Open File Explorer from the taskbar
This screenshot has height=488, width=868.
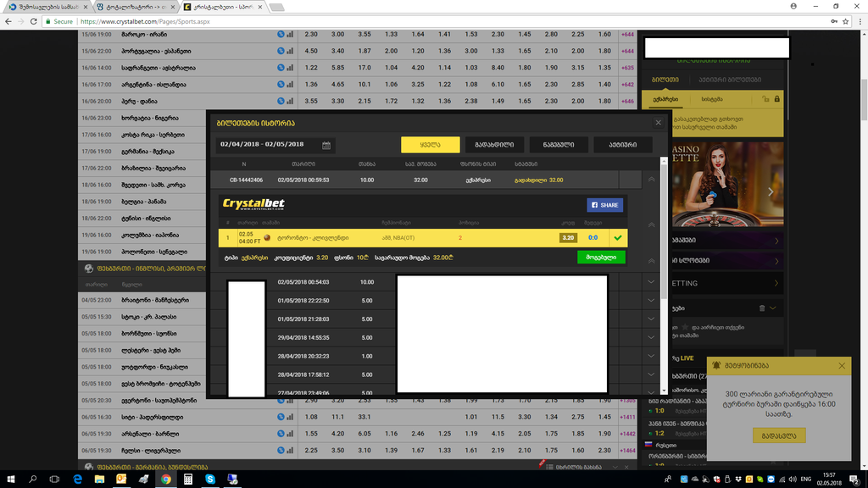click(100, 480)
